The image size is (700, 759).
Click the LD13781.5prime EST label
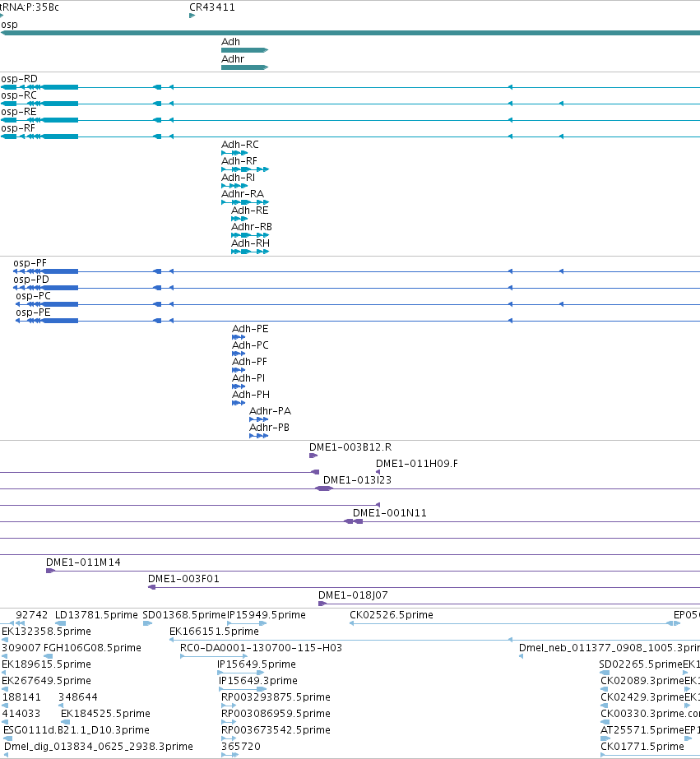[96, 615]
